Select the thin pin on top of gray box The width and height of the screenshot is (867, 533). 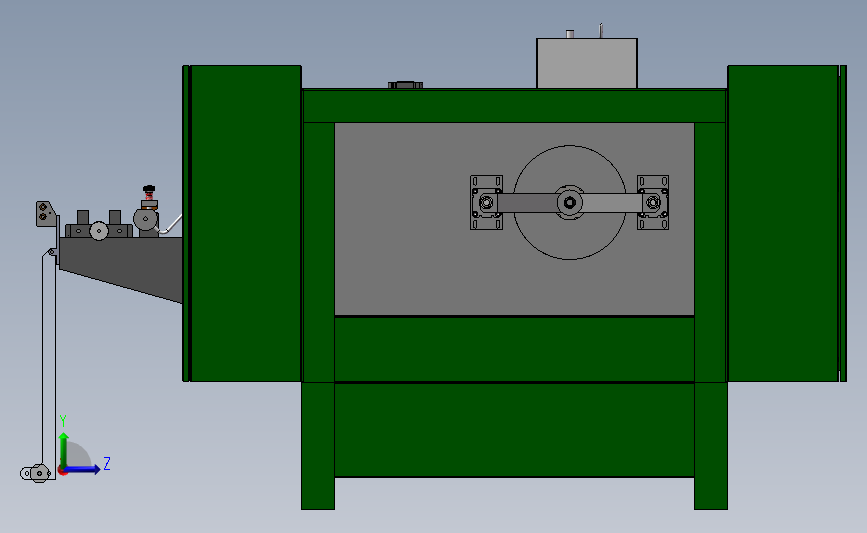[601, 31]
